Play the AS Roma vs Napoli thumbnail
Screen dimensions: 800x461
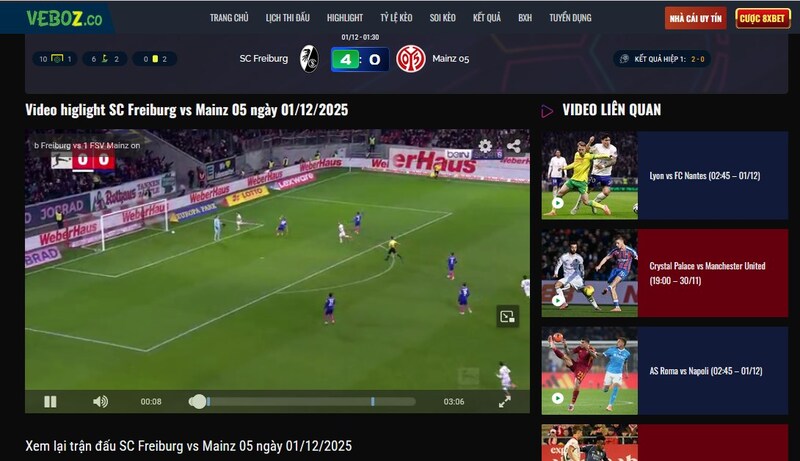click(589, 370)
